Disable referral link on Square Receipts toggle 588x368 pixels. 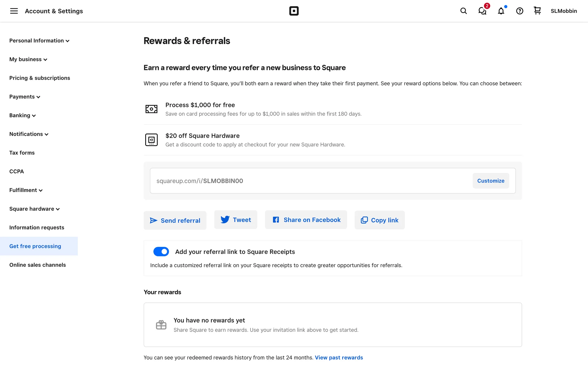pos(161,251)
